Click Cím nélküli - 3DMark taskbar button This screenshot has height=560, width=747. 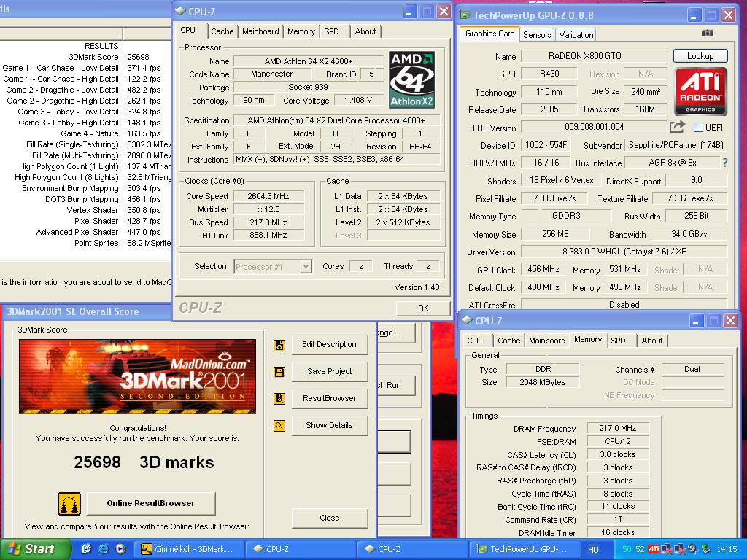pyautogui.click(x=189, y=549)
